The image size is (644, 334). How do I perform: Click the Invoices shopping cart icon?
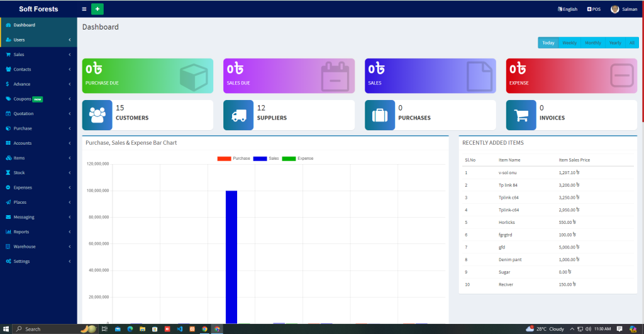(521, 115)
